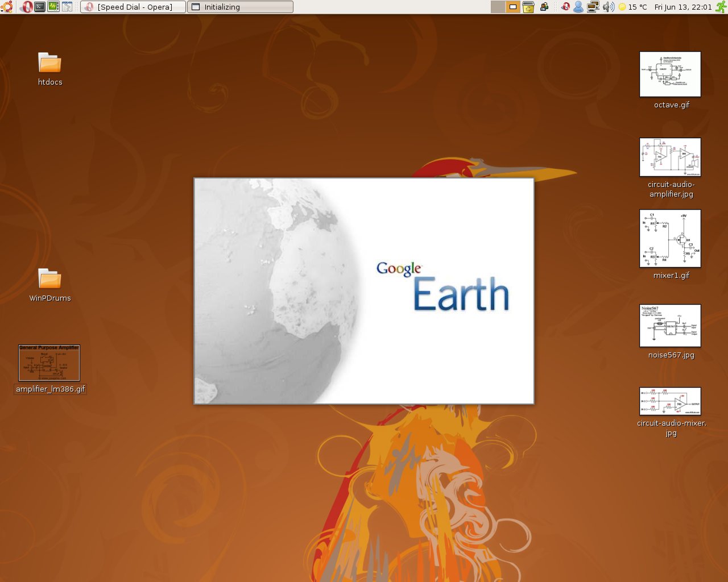Open the network computers tray icon

[592, 7]
